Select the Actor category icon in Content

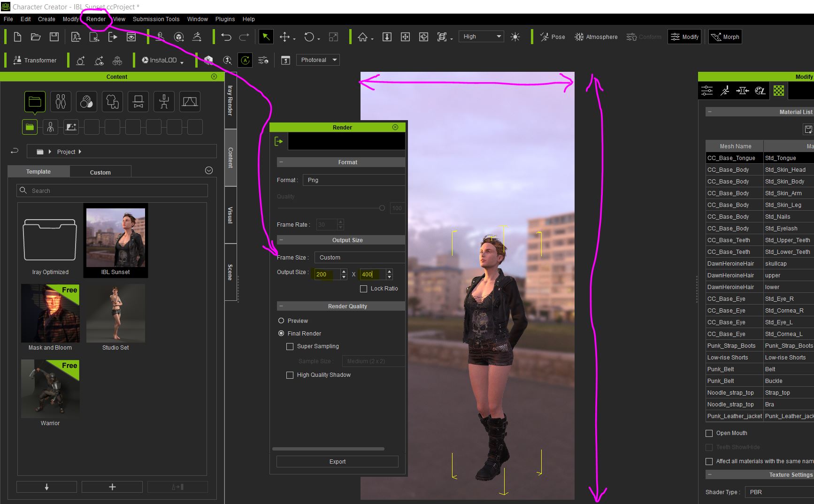click(61, 101)
